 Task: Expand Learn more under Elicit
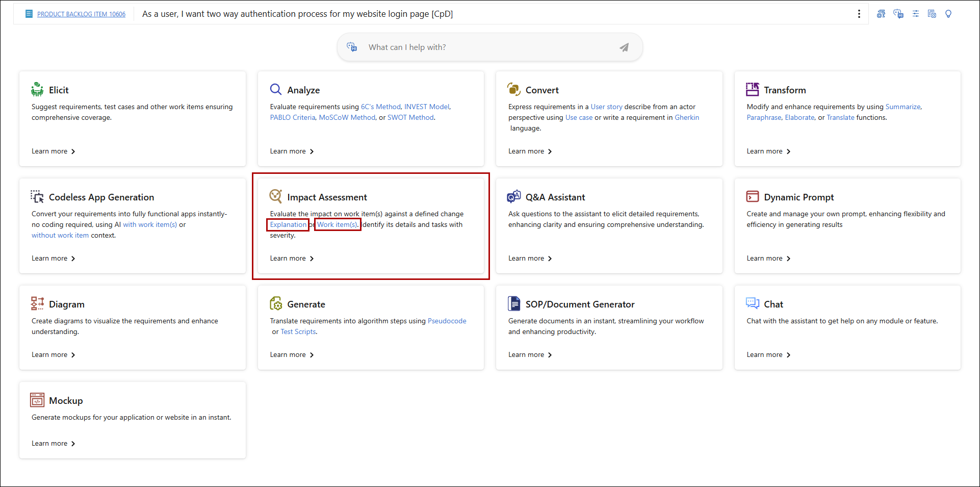pos(53,151)
